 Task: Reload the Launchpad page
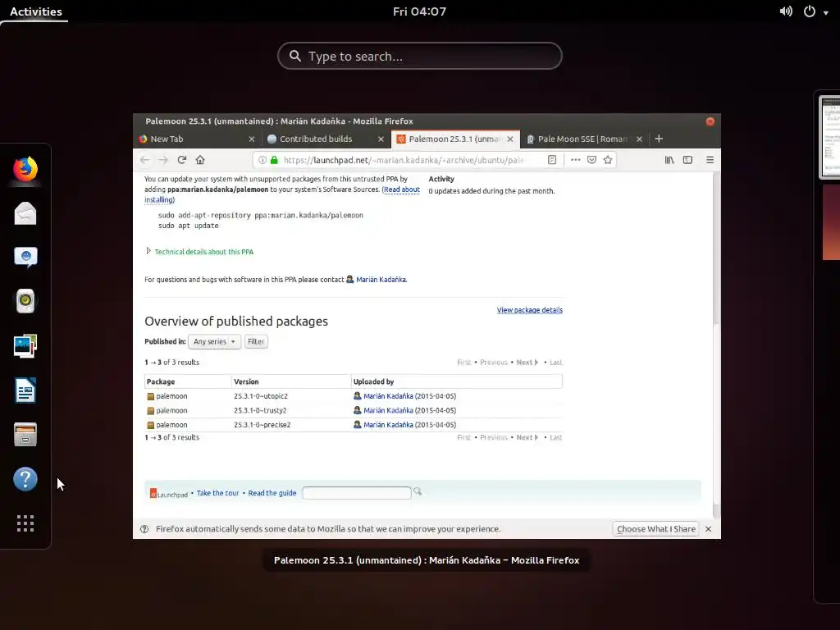click(x=181, y=160)
